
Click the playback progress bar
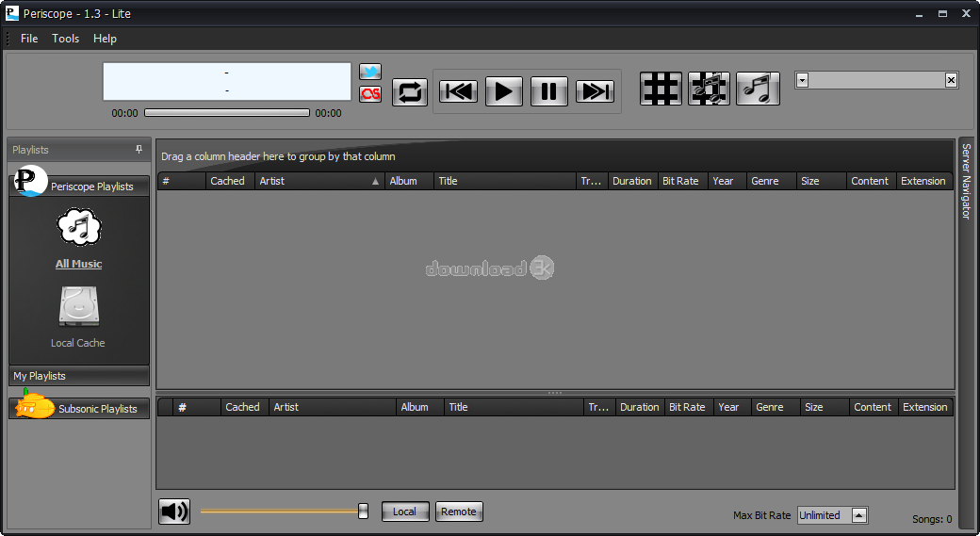point(227,113)
